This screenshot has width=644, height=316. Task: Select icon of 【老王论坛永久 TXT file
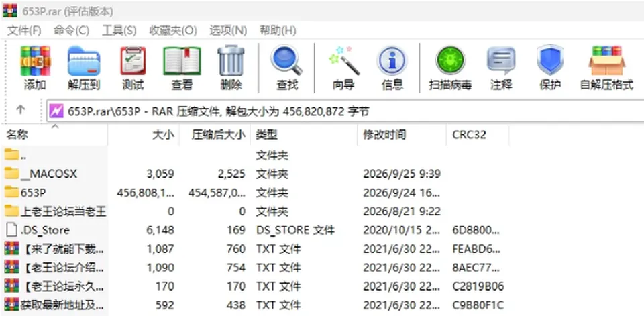[11, 286]
